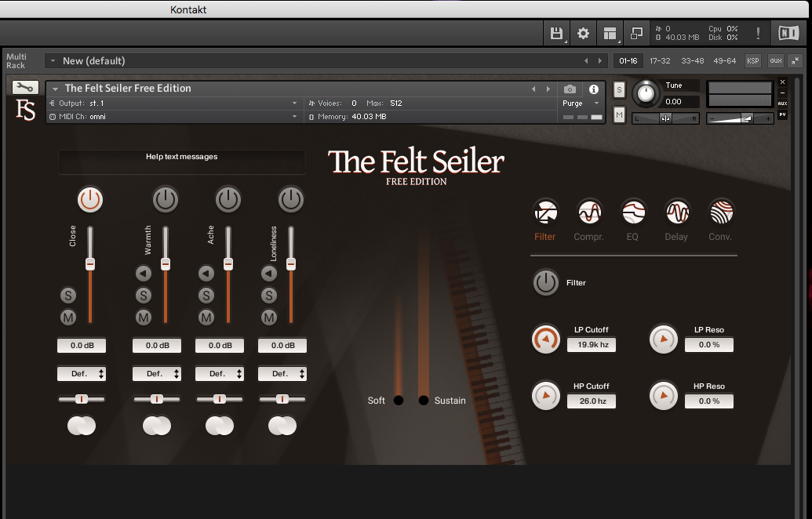The width and height of the screenshot is (812, 519).
Task: Toggle the Ache mic power button
Action: click(228, 200)
